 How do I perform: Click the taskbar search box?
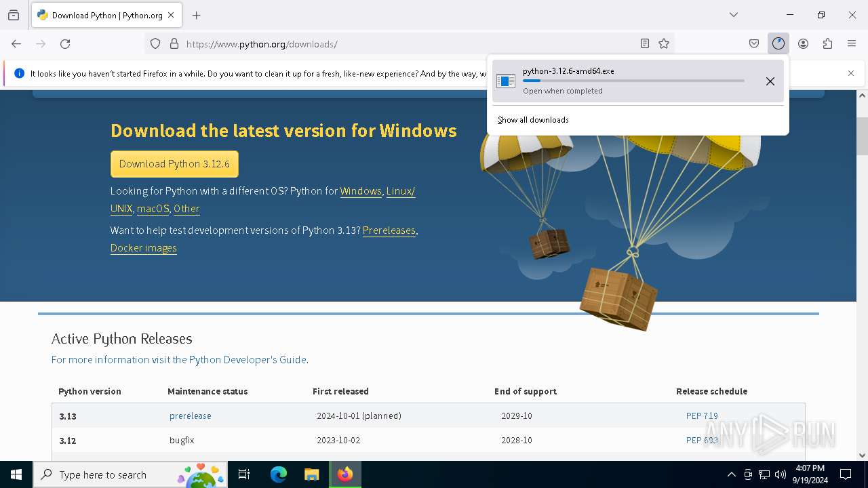[x=130, y=474]
